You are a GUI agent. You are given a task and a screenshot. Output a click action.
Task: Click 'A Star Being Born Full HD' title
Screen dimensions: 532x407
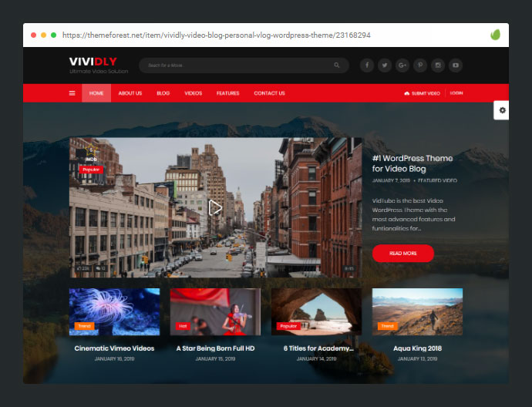point(215,348)
